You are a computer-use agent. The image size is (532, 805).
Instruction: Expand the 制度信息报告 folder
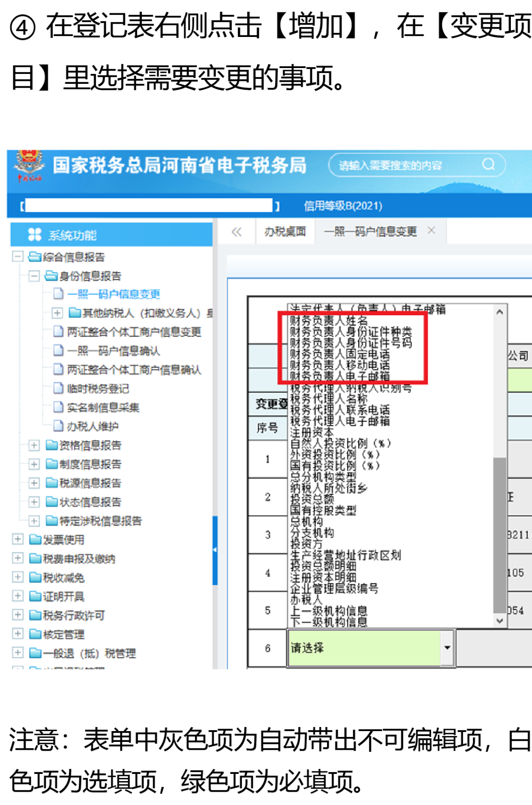(x=34, y=464)
